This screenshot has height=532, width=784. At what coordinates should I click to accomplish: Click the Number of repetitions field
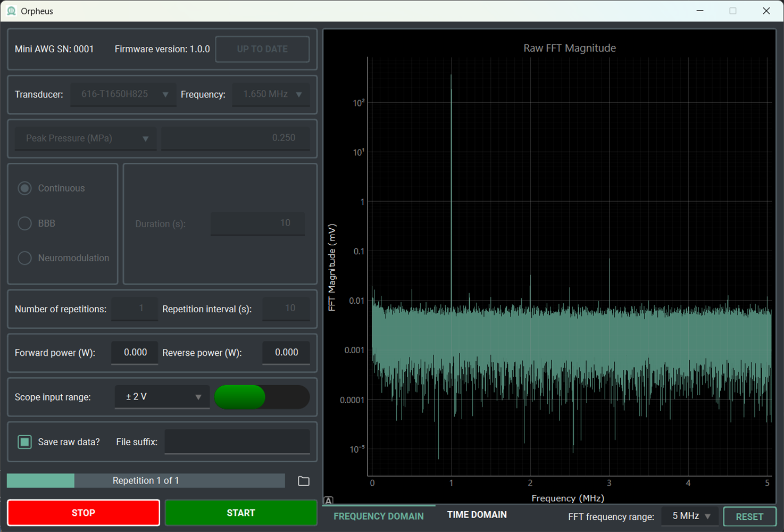[135, 309]
